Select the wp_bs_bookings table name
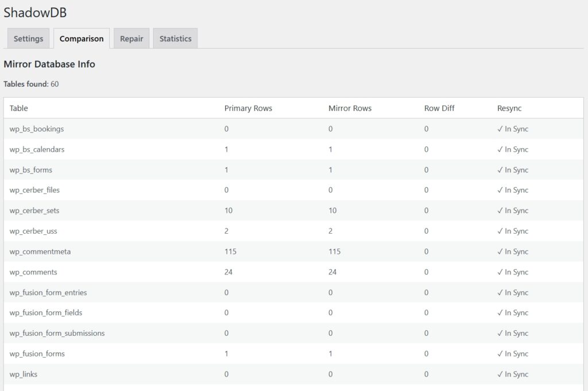 click(x=37, y=129)
